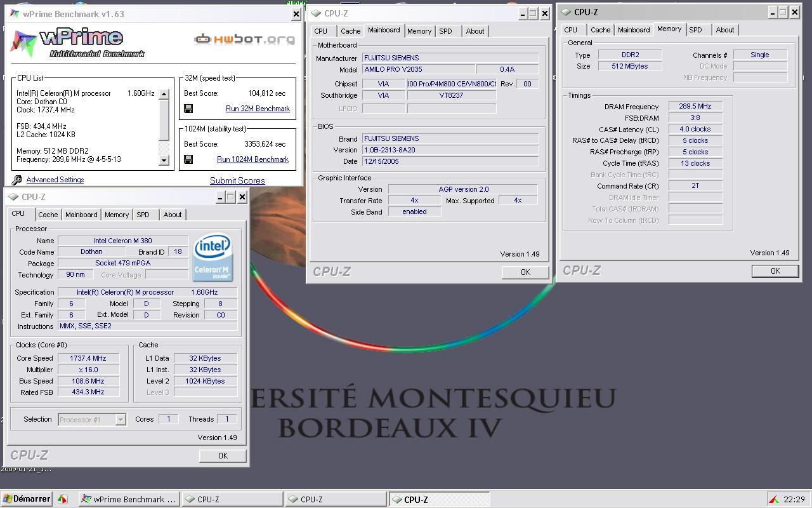Viewport: 812px width, 508px height.
Task: Open Cache tab in the Memory window
Action: [x=600, y=30]
